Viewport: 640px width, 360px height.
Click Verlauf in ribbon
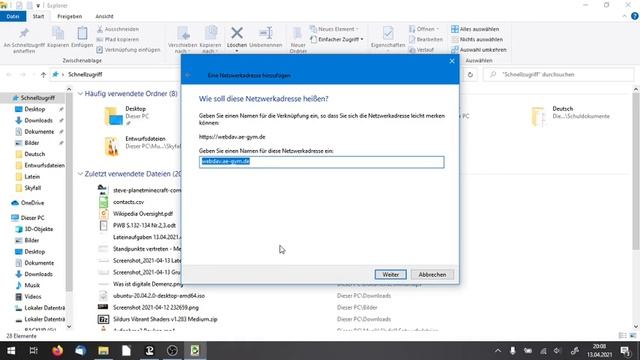tap(421, 50)
